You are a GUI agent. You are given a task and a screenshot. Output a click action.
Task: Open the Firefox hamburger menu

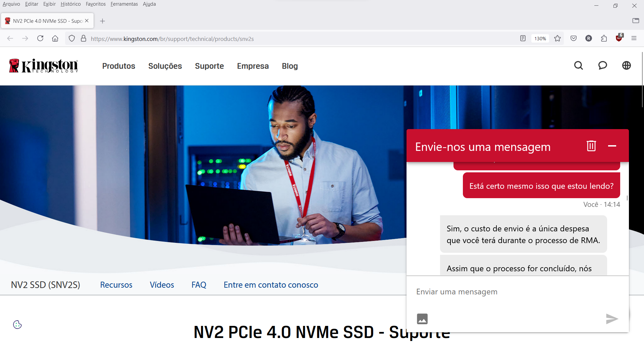coord(634,39)
